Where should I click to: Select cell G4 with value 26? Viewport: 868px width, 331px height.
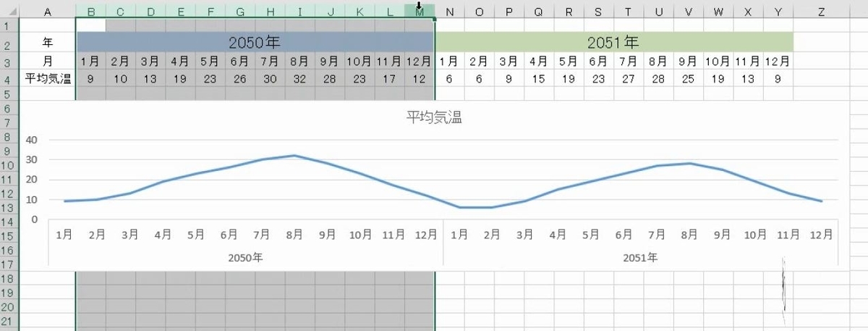(x=239, y=77)
